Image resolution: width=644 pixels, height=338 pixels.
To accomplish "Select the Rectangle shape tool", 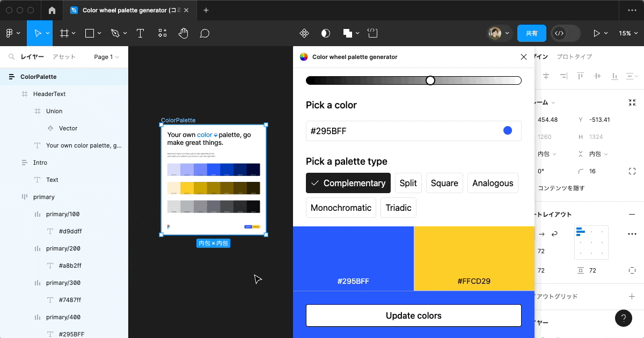I will 90,33.
